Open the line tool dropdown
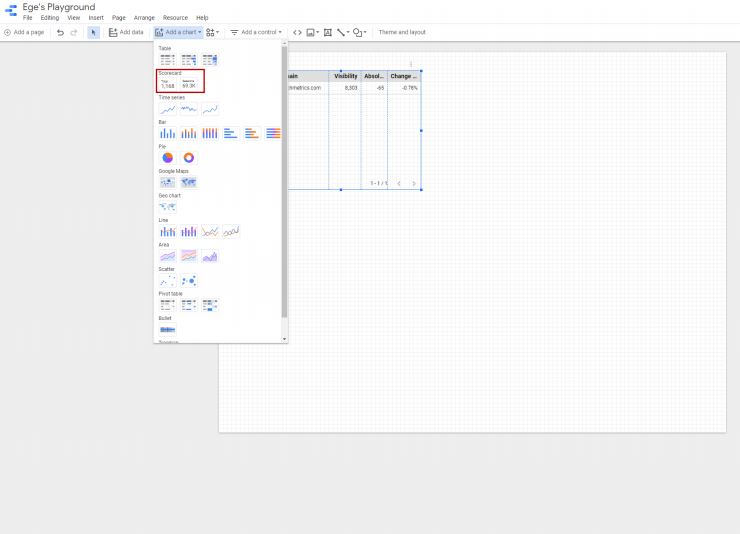Image resolution: width=740 pixels, height=534 pixels. pyautogui.click(x=343, y=33)
